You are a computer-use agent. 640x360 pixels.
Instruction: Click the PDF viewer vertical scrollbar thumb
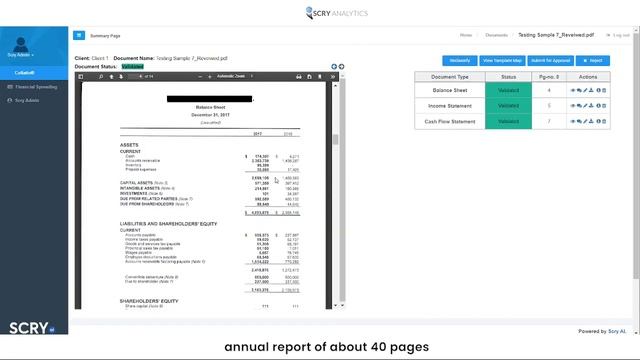click(336, 140)
